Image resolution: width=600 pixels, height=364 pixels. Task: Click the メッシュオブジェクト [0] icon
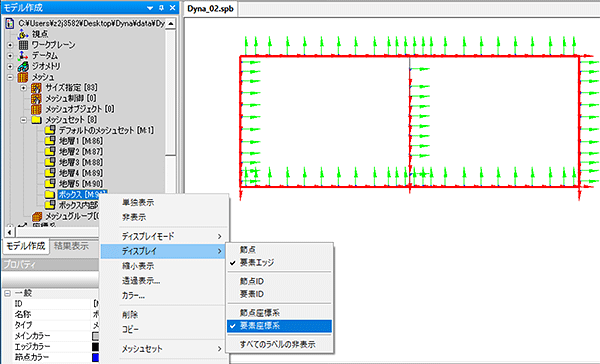[x=36, y=109]
